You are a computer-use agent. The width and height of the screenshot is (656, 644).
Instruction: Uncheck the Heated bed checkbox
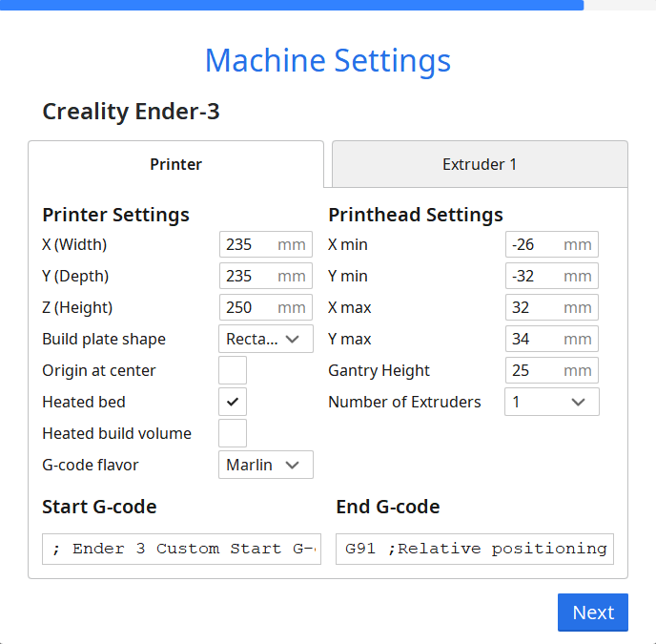coord(233,402)
